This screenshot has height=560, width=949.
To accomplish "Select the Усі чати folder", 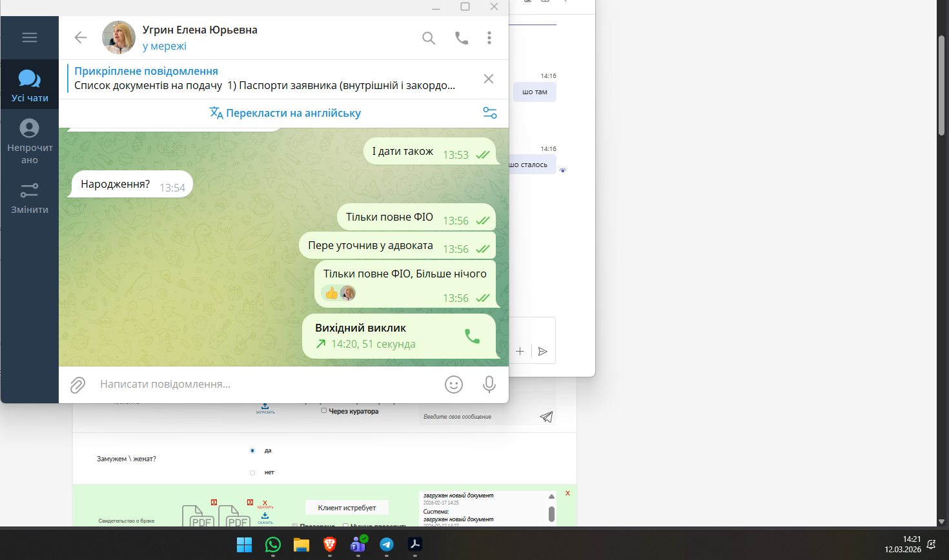I will click(30, 85).
